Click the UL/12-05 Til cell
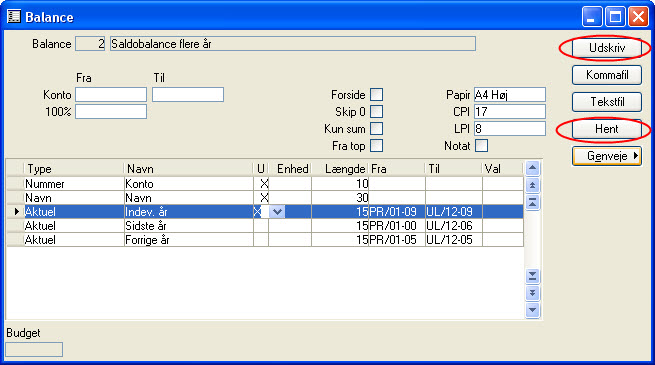655x365 pixels. 454,240
